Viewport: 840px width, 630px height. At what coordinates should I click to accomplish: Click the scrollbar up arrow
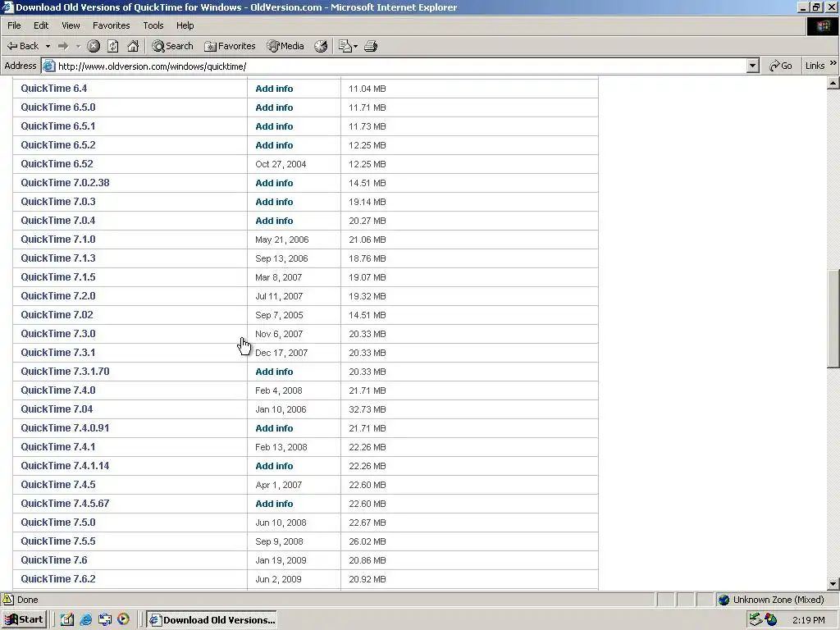833,83
